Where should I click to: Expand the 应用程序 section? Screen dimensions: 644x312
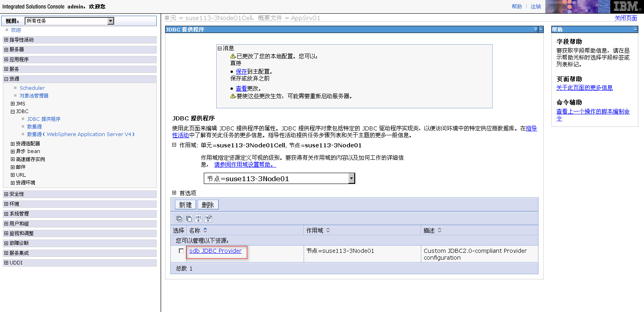(6, 60)
